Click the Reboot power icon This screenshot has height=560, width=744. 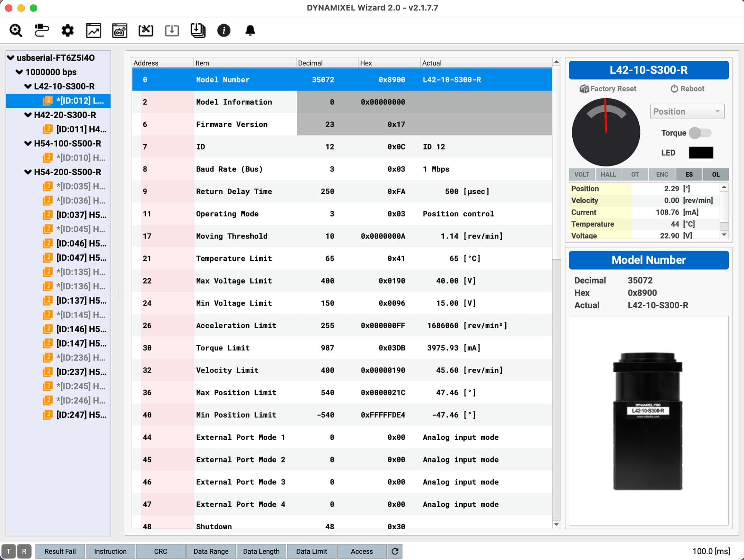tap(674, 89)
